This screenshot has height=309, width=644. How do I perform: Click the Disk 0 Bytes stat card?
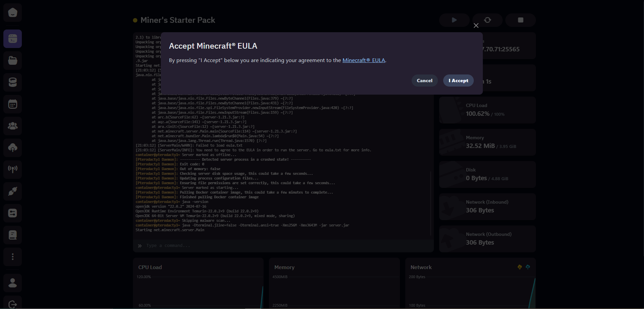click(487, 174)
